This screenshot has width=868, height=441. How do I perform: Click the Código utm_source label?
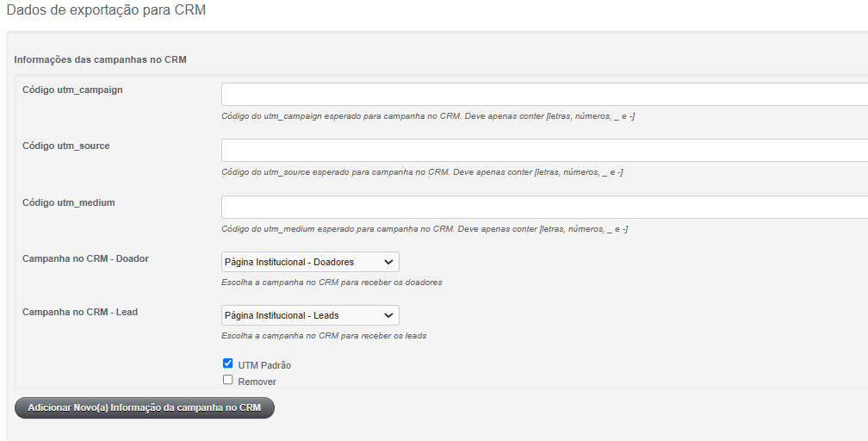(65, 146)
